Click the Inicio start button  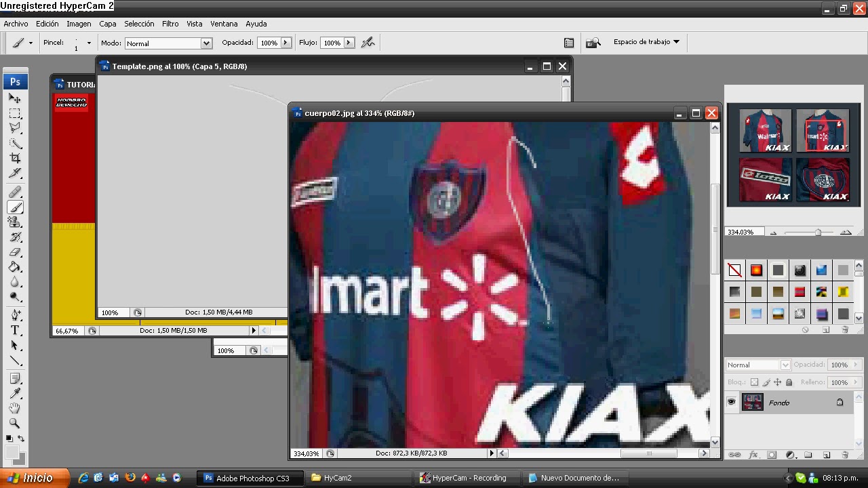pos(34,478)
